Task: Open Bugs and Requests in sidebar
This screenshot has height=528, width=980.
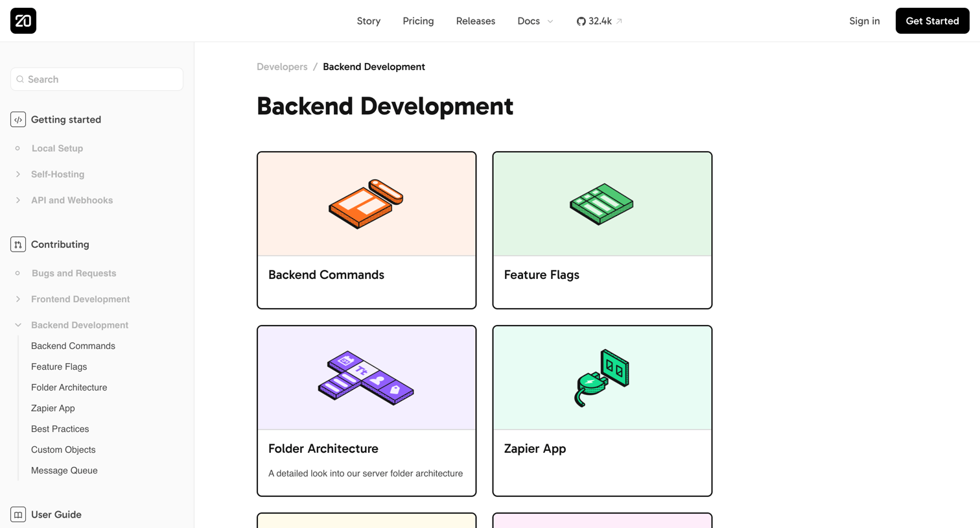Action: pyautogui.click(x=74, y=273)
